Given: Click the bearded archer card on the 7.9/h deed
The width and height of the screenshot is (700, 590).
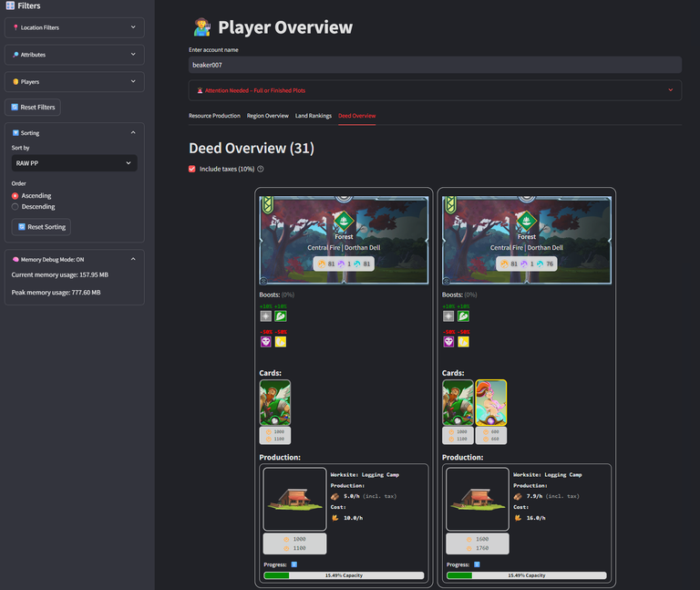Looking at the screenshot, I should pos(458,402).
